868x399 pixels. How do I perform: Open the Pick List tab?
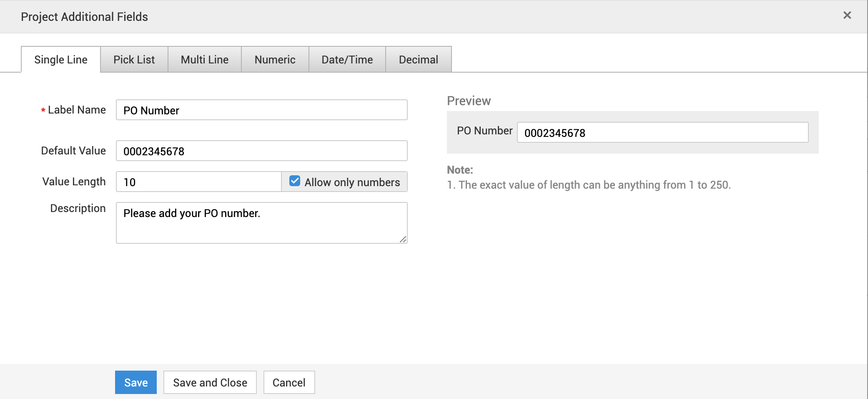point(134,60)
